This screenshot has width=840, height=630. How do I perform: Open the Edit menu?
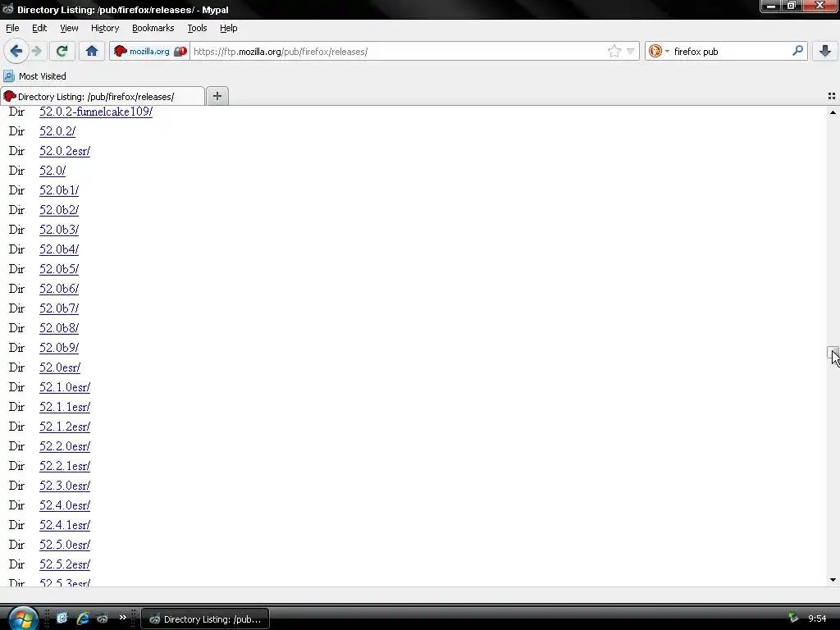pos(39,28)
